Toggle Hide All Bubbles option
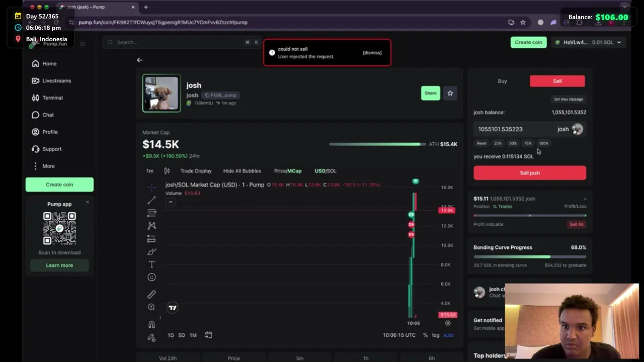 tap(242, 171)
